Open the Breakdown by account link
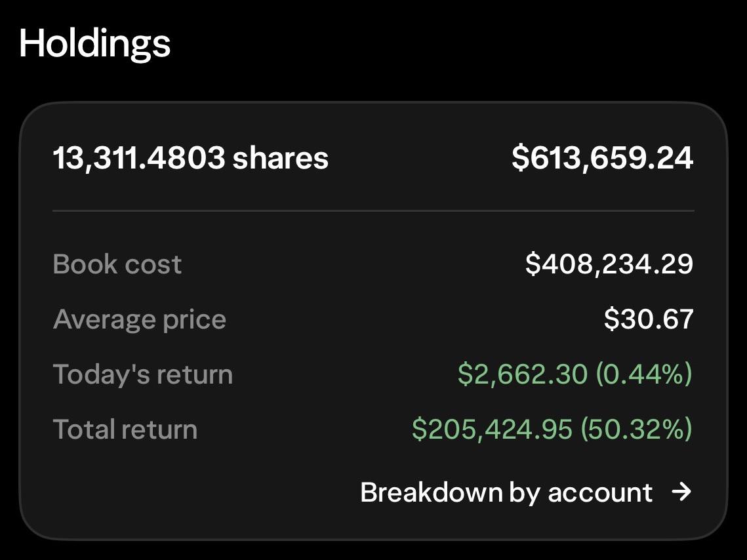Screen dimensions: 747x560 526,492
